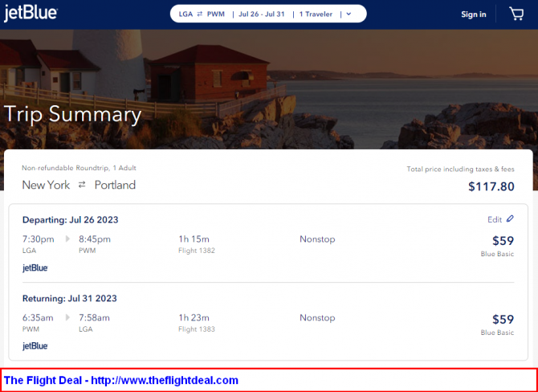538x392 pixels.
Task: Click Blue Basic under returning fare
Action: (497, 333)
